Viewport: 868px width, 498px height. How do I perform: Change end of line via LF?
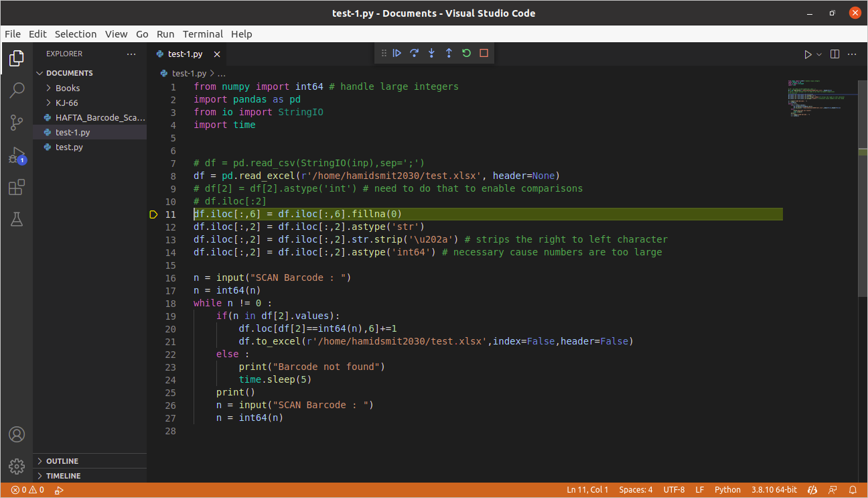click(699, 490)
